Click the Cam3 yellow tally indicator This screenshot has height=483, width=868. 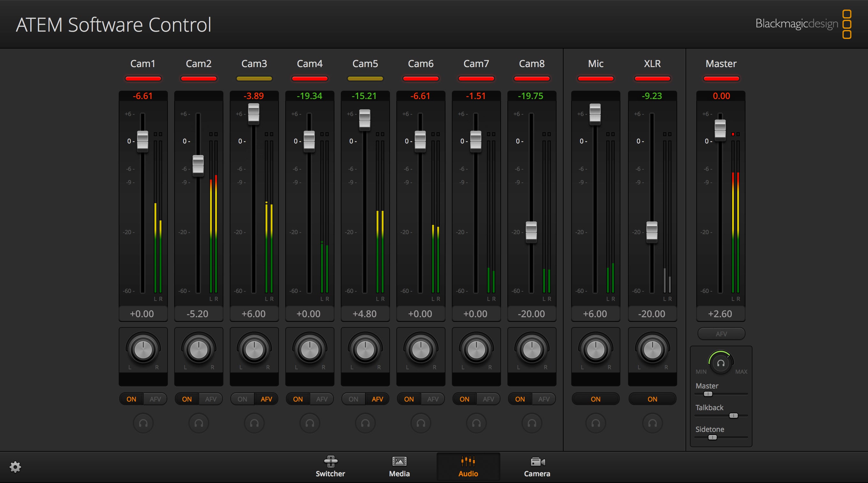(254, 79)
